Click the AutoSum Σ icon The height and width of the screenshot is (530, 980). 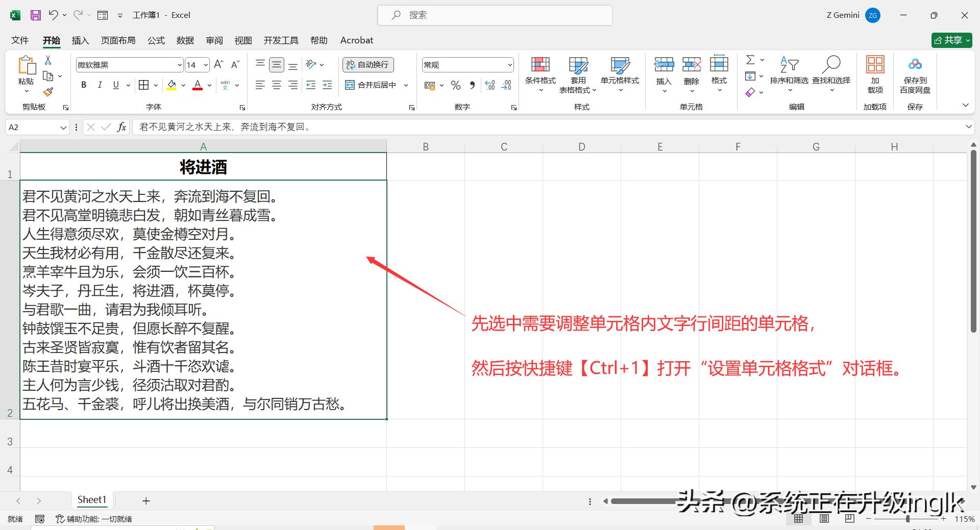coord(750,60)
